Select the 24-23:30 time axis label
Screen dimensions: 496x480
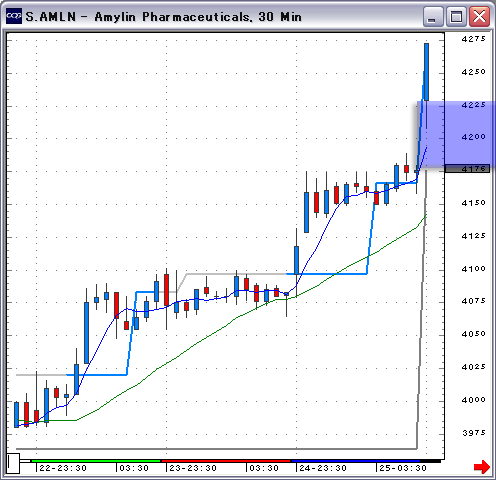click(x=323, y=468)
